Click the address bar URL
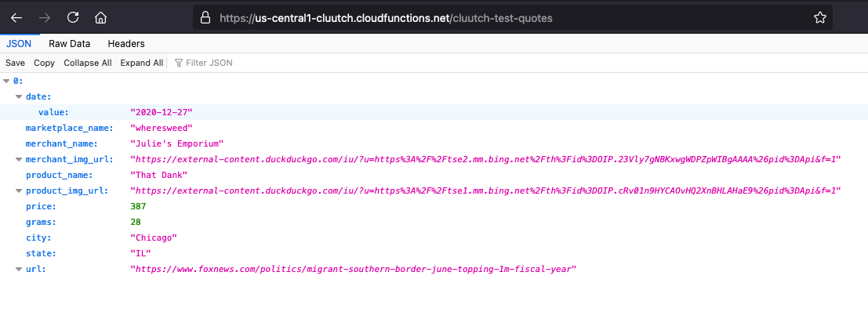This screenshot has height=330, width=868. coord(386,18)
